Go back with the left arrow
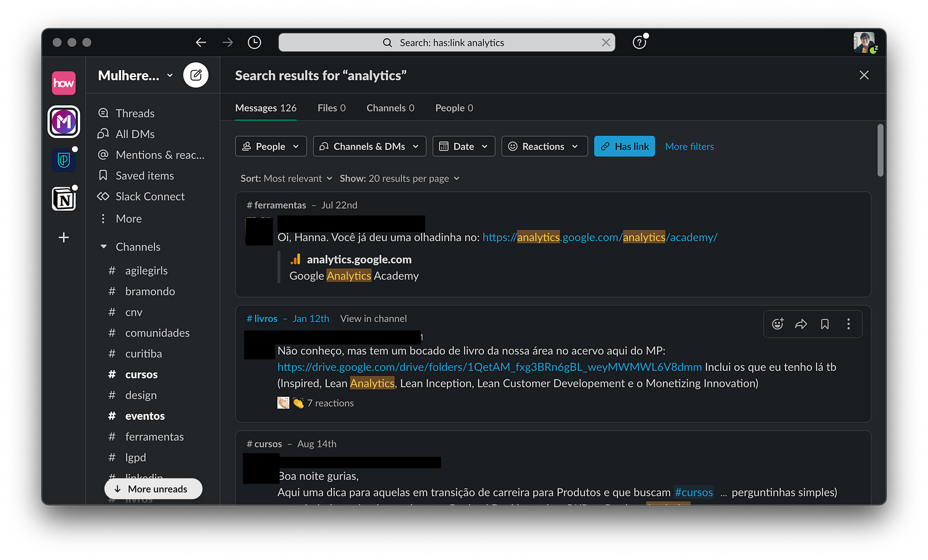This screenshot has width=928, height=560. tap(201, 43)
